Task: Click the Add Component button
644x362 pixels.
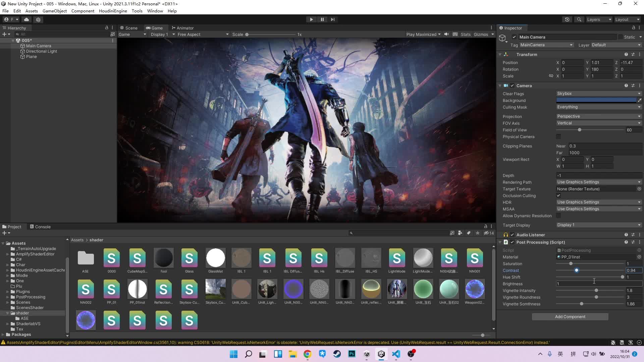Action: pos(570,316)
